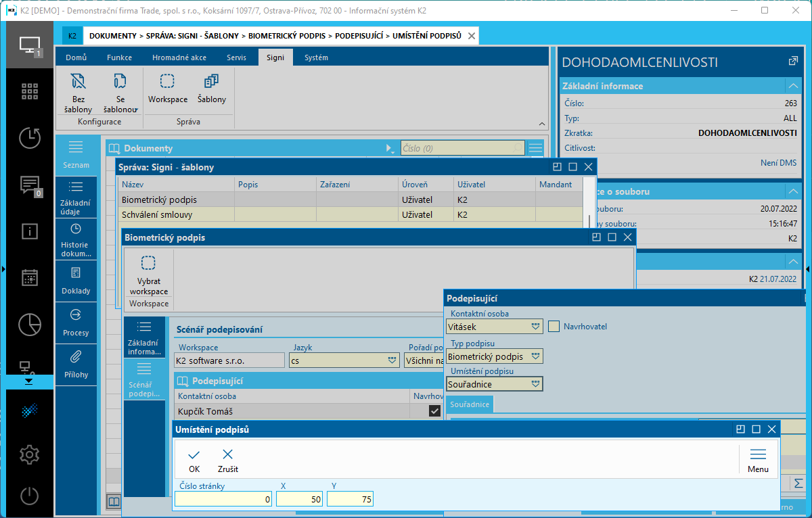Click Vybrat workspace in Biometrický podpis window
The height and width of the screenshot is (518, 812).
(149, 275)
